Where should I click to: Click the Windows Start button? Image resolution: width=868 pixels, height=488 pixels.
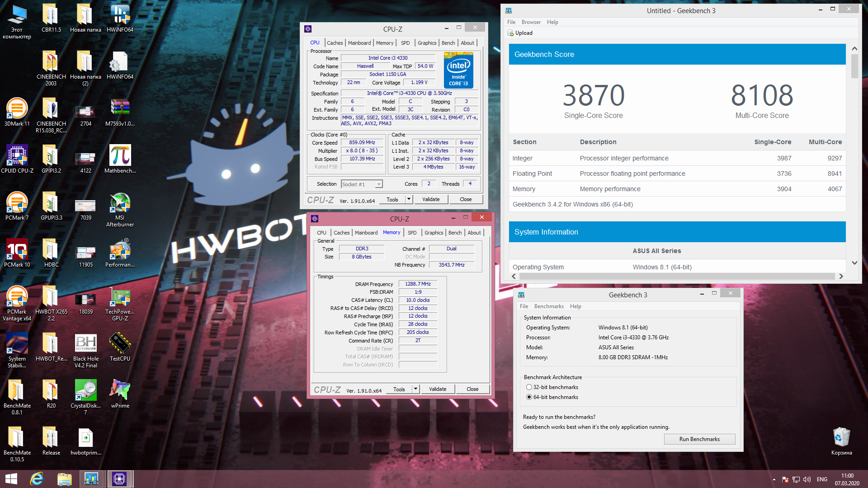click(11, 479)
